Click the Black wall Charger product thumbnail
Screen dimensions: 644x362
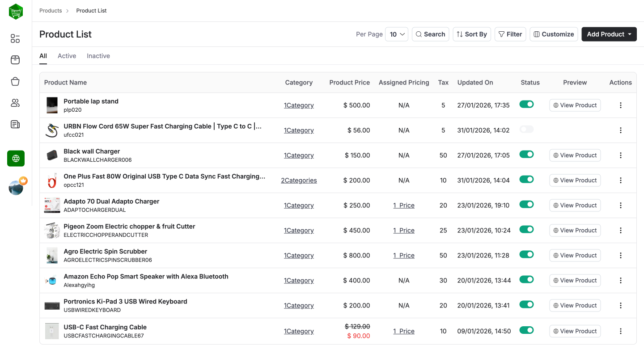52,155
